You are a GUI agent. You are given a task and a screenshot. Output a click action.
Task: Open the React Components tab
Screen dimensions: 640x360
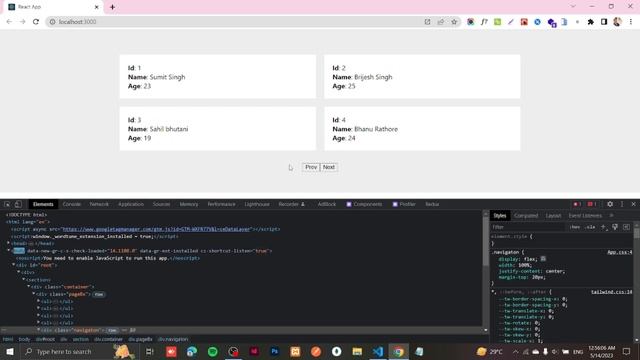pyautogui.click(x=364, y=204)
